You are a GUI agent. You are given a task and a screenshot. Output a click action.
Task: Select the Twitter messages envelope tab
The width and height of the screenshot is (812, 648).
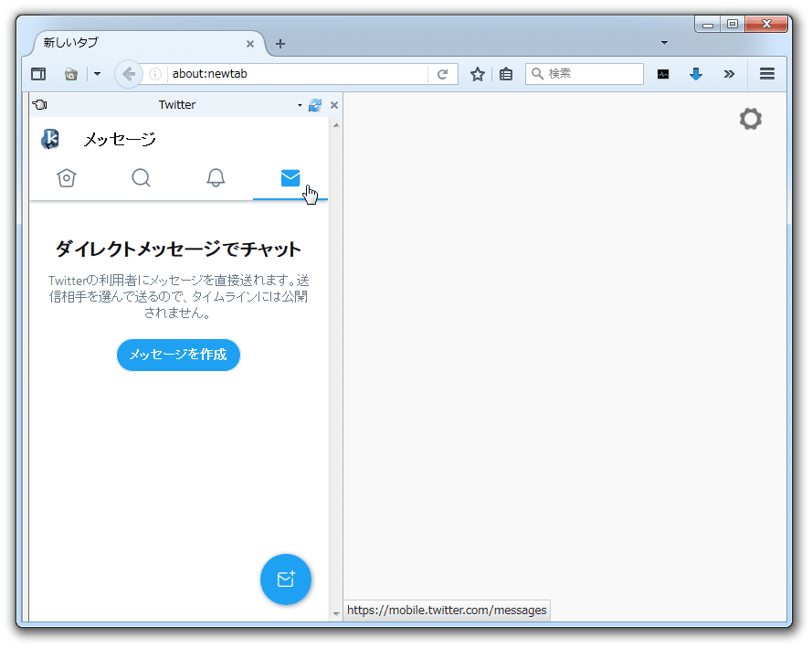[x=290, y=178]
